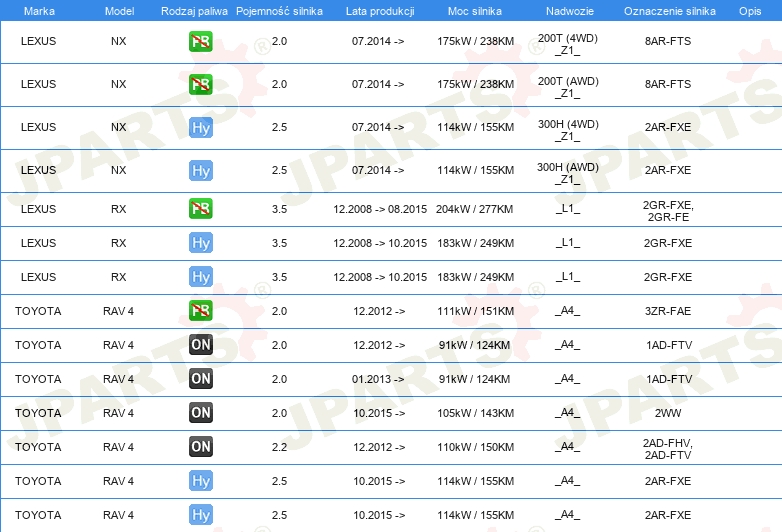The width and height of the screenshot is (782, 532).
Task: Click the _L1_ body cell in the 204kW row
Action: (568, 208)
